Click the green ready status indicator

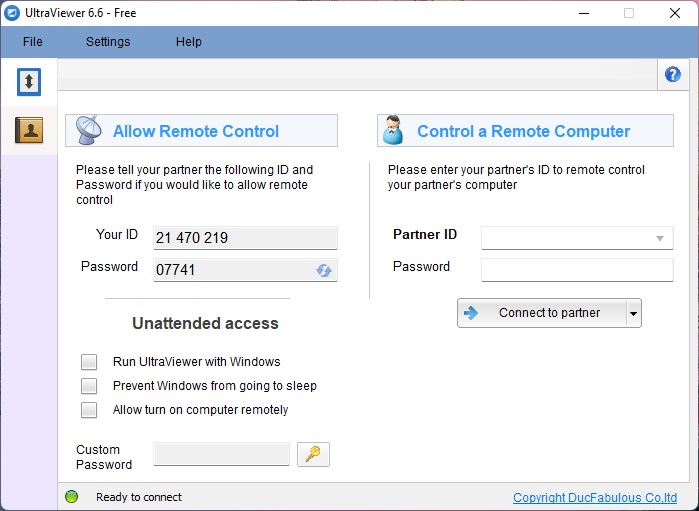(x=72, y=497)
